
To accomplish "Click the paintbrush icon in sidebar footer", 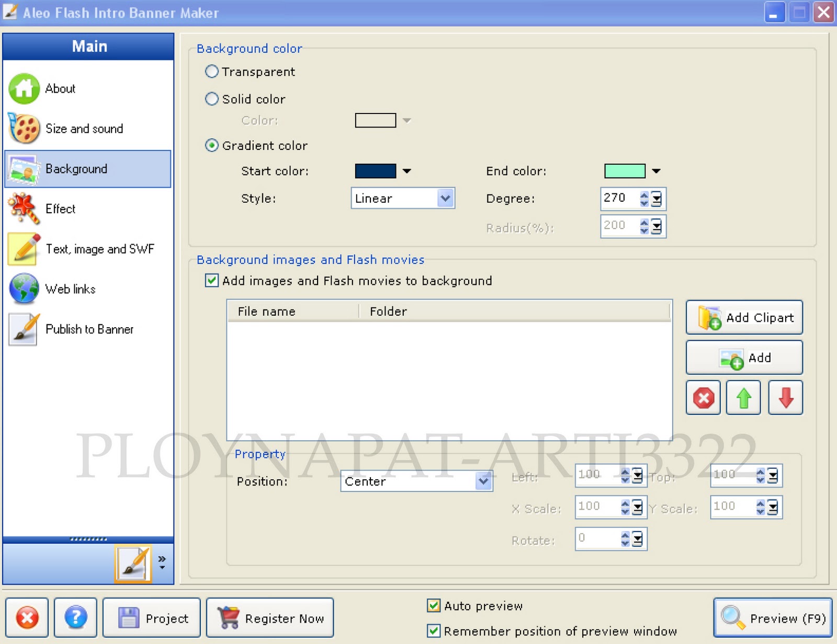I will point(133,564).
